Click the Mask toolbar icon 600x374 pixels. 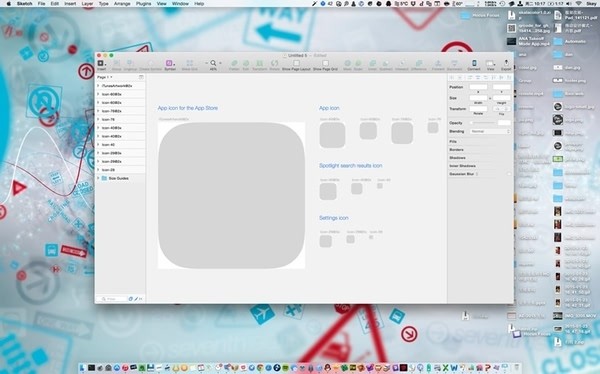pyautogui.click(x=347, y=64)
